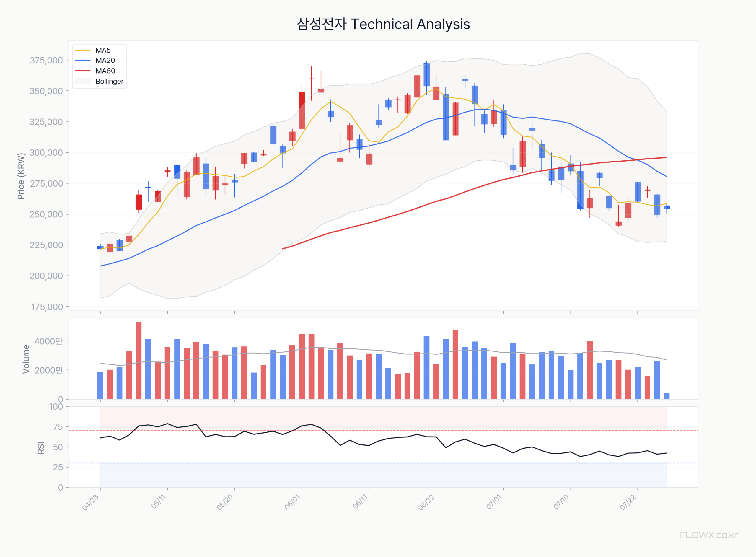The image size is (756, 557).
Task: Click the red MA60 legend line sample
Action: coord(83,71)
